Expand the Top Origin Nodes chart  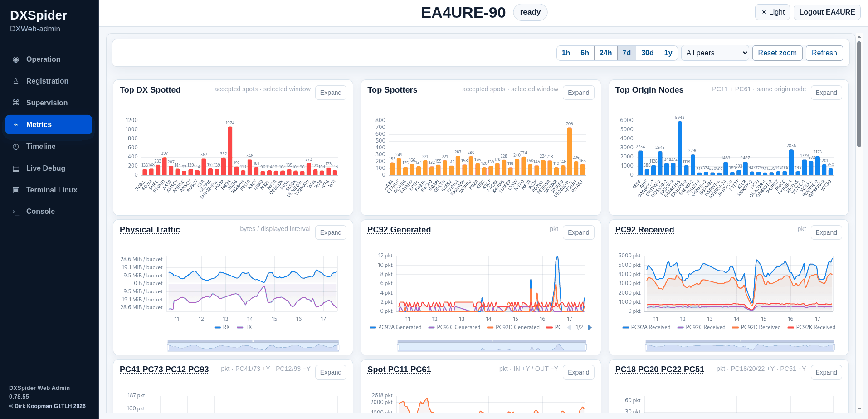826,93
